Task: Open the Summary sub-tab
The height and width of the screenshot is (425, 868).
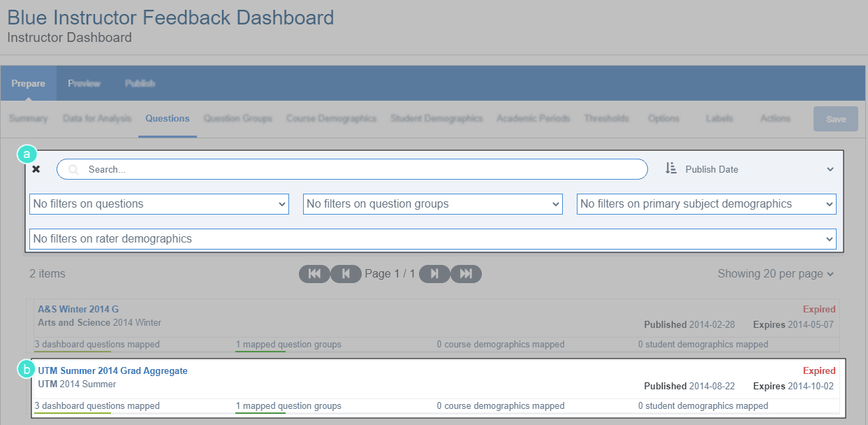Action: (29, 119)
